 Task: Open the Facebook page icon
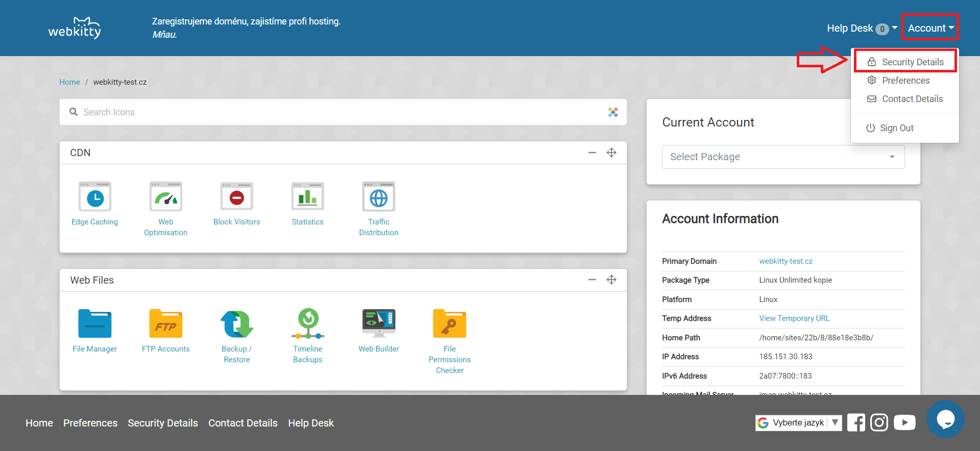856,422
